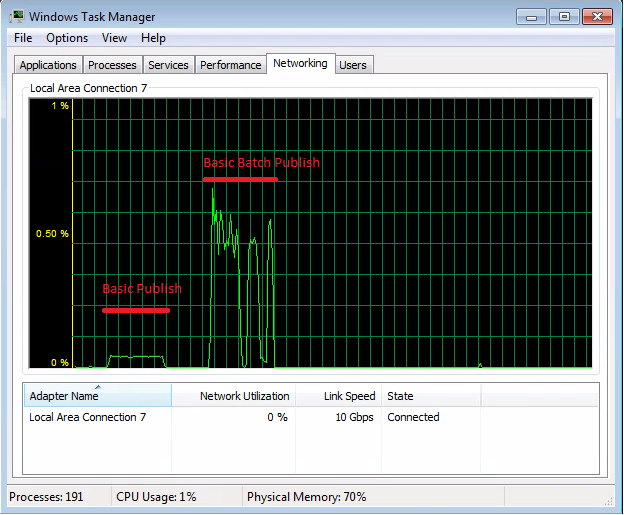Switch to the Services tab

[x=168, y=65]
